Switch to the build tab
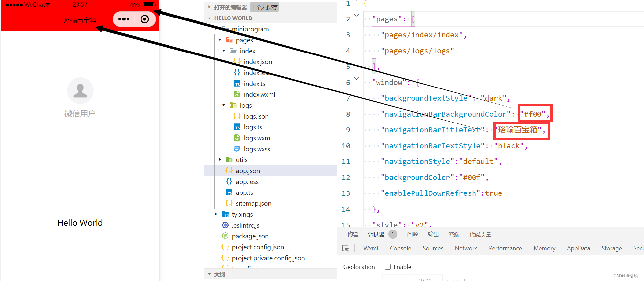This screenshot has width=644, height=281. click(x=353, y=234)
